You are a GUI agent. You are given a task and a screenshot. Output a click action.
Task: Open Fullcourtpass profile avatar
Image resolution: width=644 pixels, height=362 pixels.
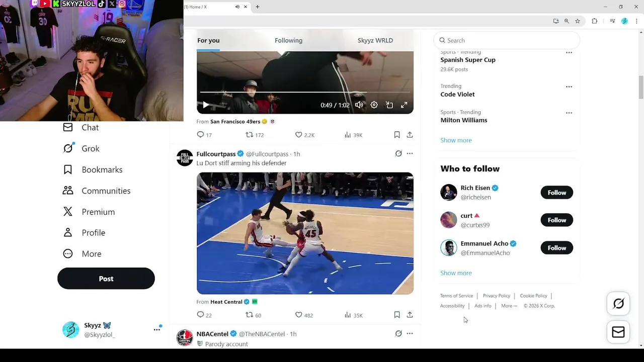point(185,158)
